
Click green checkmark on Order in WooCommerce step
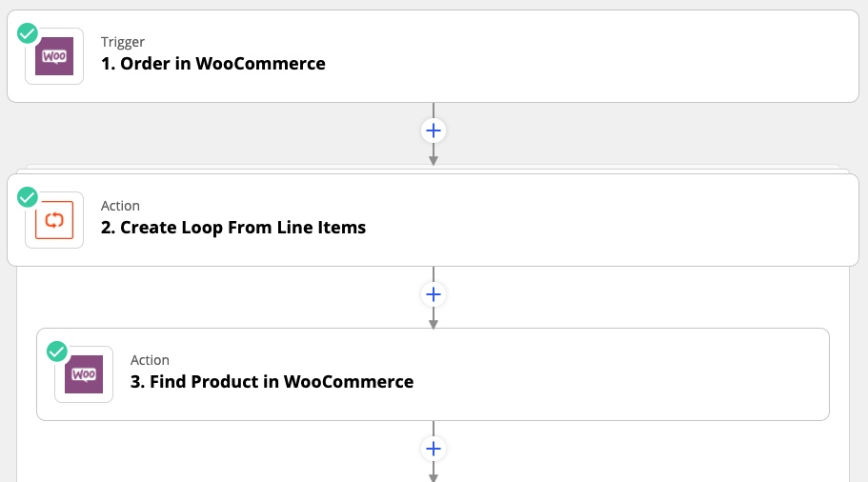click(x=28, y=33)
